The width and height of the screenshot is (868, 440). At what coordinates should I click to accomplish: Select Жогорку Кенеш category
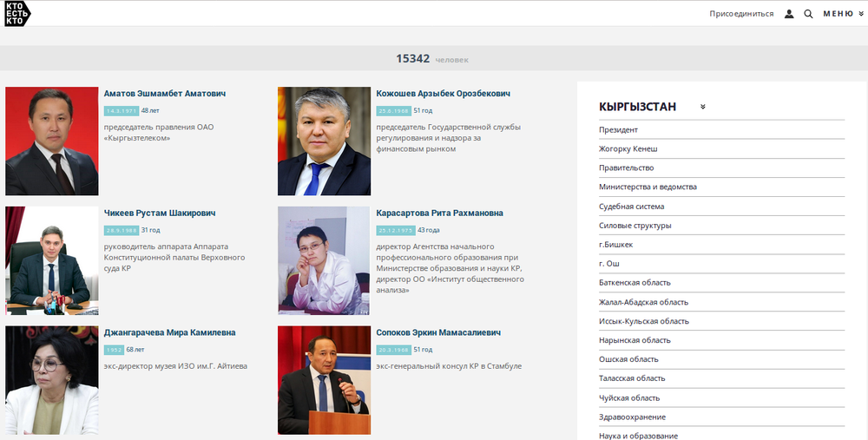tap(628, 149)
